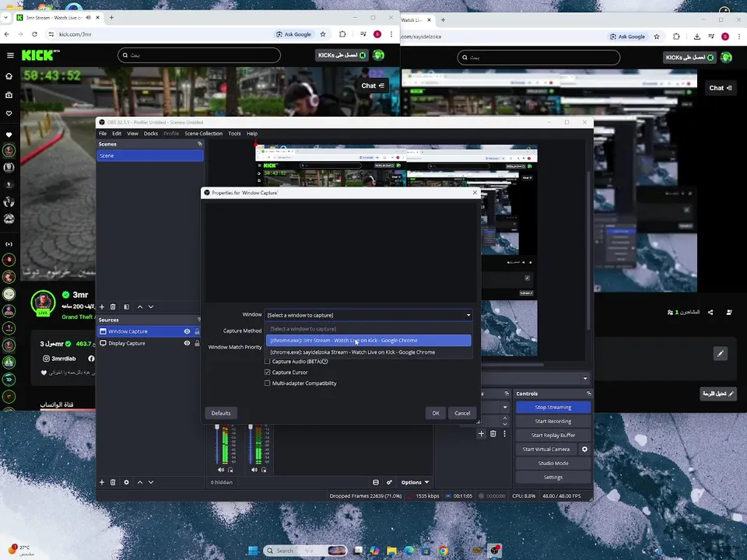Open source properties gear in Sources toolbar
Image resolution: width=747 pixels, height=560 pixels.
126,482
